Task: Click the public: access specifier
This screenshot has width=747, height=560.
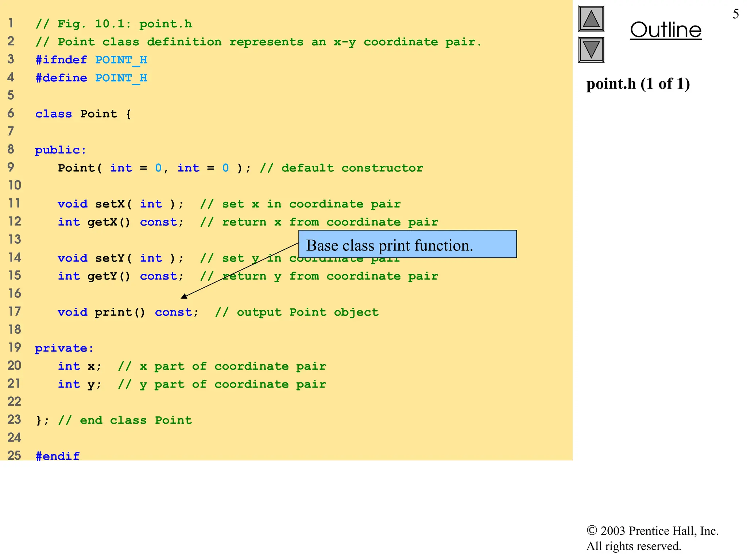Action: (61, 150)
